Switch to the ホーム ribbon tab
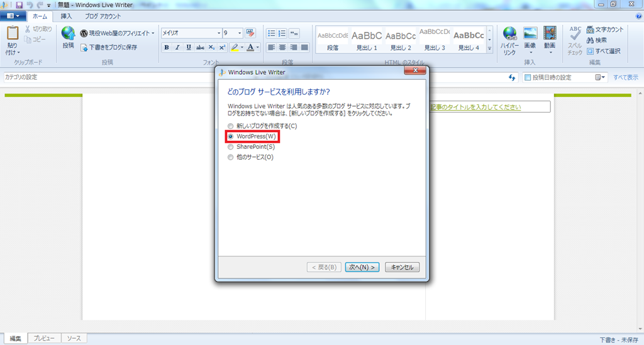The height and width of the screenshot is (345, 644). pos(40,16)
